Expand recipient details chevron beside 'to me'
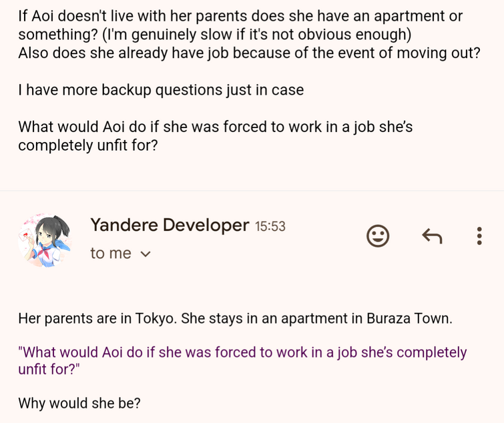504x423 pixels. 146,254
